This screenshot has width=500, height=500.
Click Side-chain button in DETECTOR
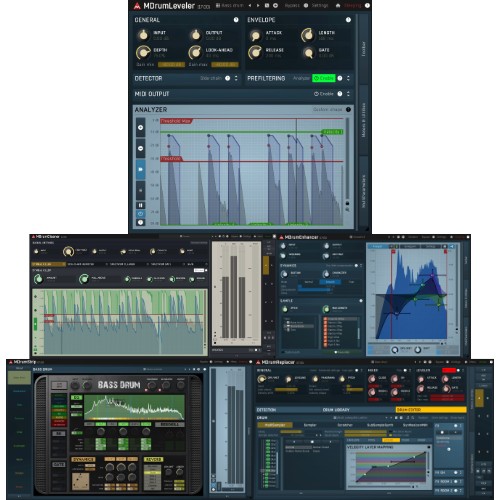211,78
